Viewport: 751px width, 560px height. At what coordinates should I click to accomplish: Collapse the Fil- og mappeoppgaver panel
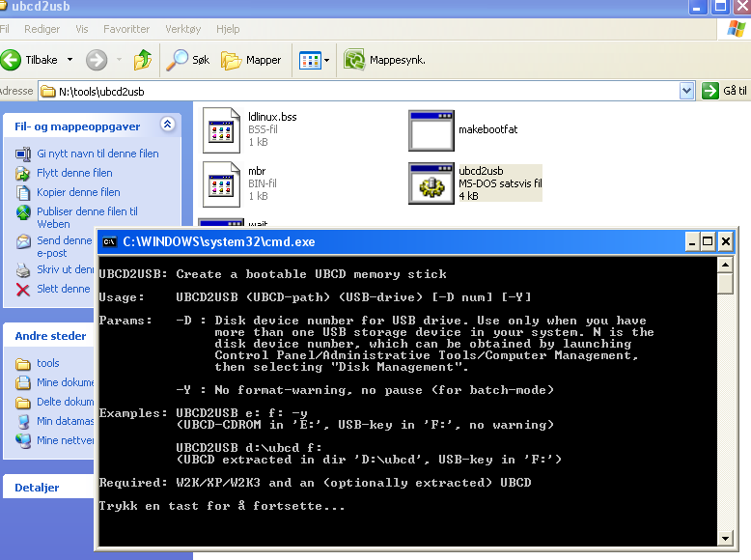coord(168,125)
